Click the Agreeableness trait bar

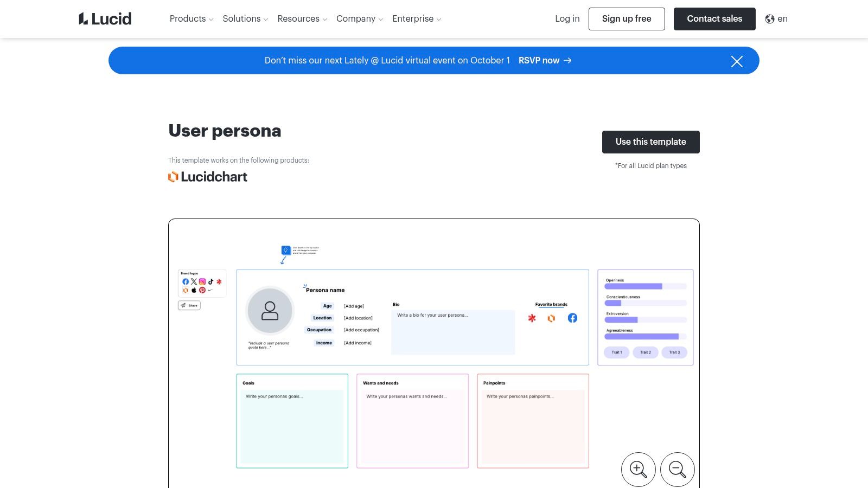pyautogui.click(x=646, y=337)
